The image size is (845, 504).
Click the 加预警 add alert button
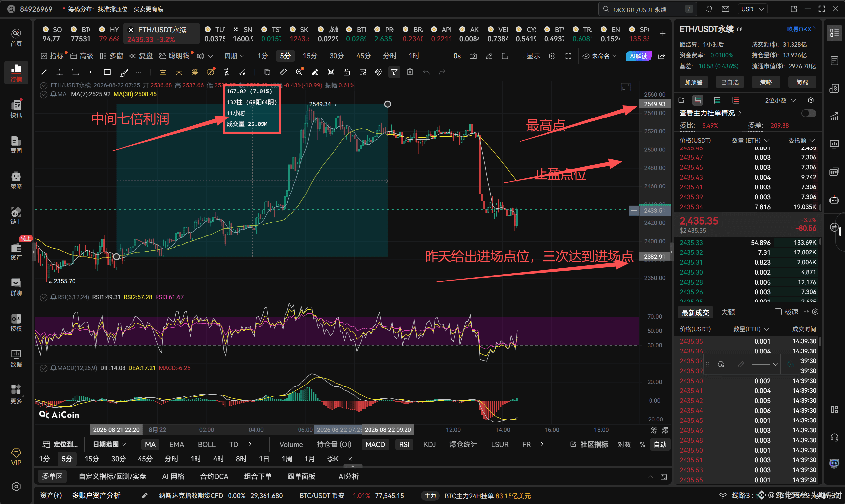pyautogui.click(x=693, y=82)
